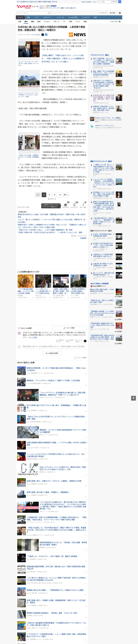Open the みんなの意見 navigation tab
The width and height of the screenshot is (138, 644).
click(73, 17)
